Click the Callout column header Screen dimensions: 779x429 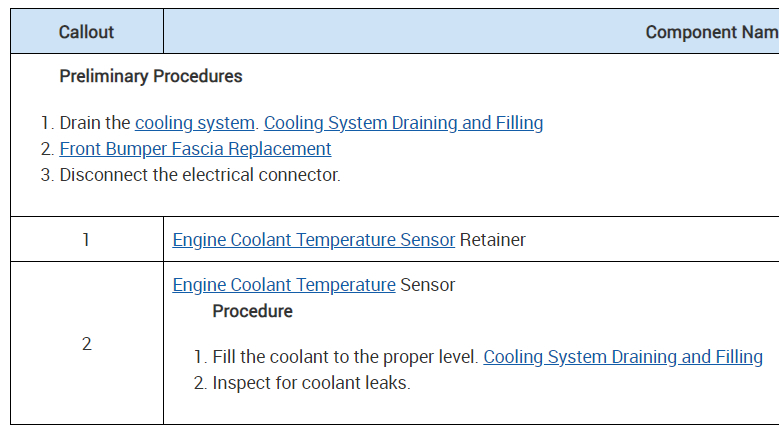click(86, 32)
